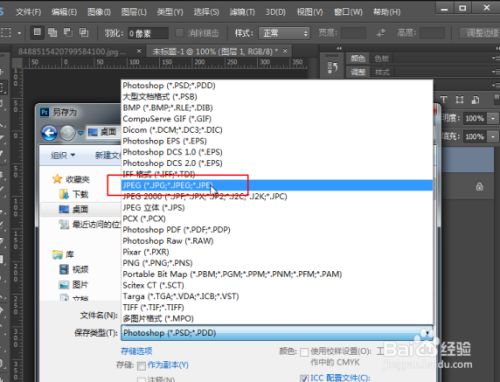The width and height of the screenshot is (500, 382).
Task: Click the swap width and height icon
Action: click(380, 33)
